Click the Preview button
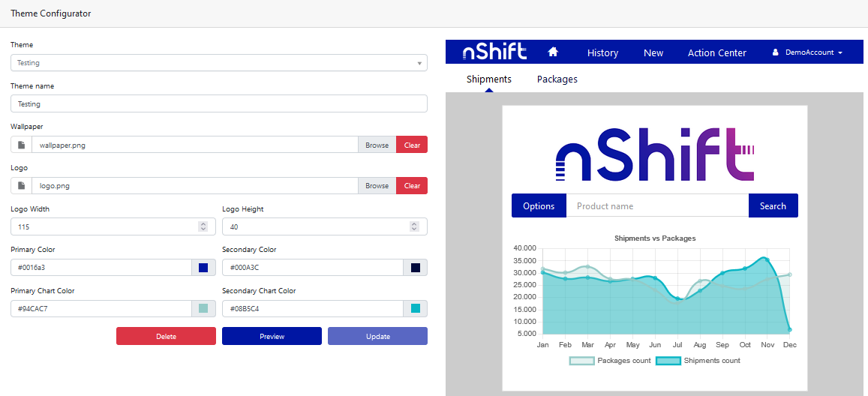 tap(272, 336)
